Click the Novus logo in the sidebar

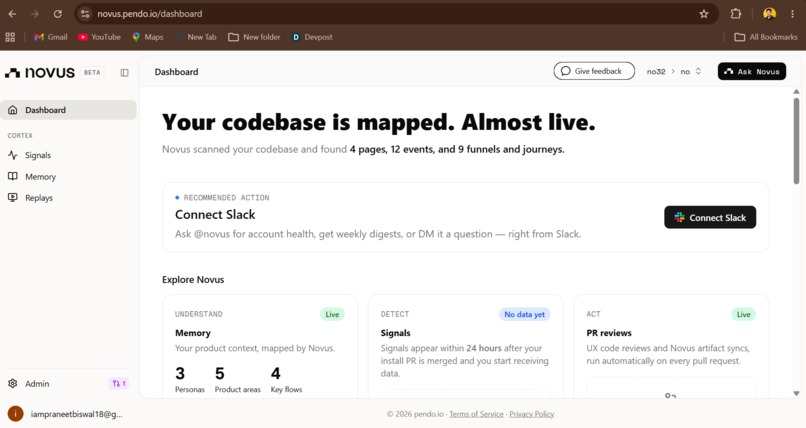click(x=40, y=72)
